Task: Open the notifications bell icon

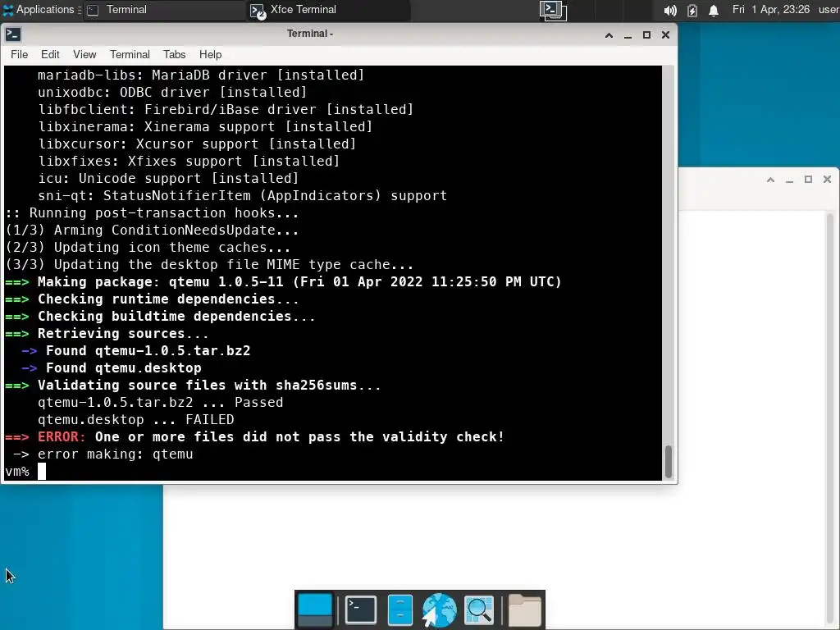Action: point(714,10)
